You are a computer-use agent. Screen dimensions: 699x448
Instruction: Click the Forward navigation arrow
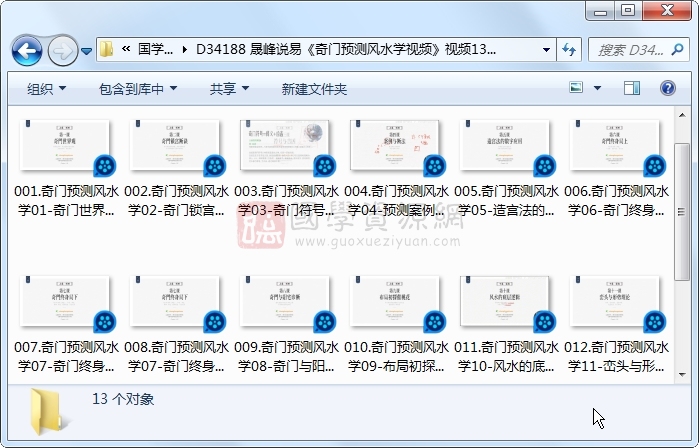tap(62, 50)
